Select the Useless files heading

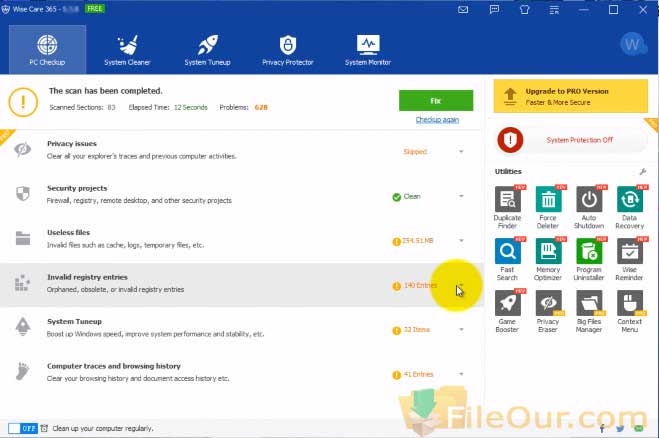[69, 232]
